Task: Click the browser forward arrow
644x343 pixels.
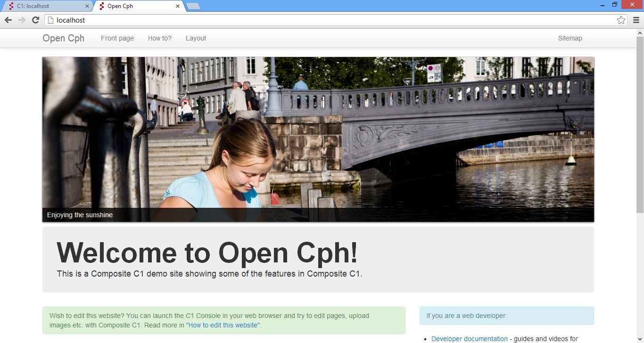Action: [x=22, y=20]
